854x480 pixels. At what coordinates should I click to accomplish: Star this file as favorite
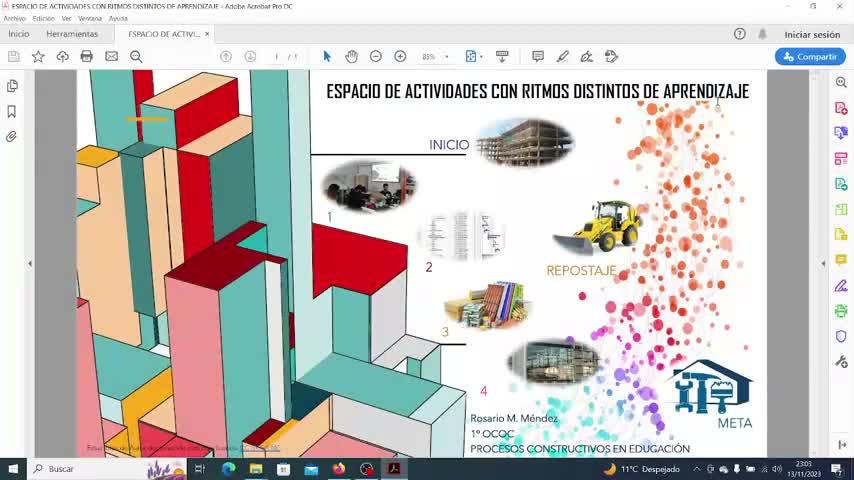click(x=38, y=57)
